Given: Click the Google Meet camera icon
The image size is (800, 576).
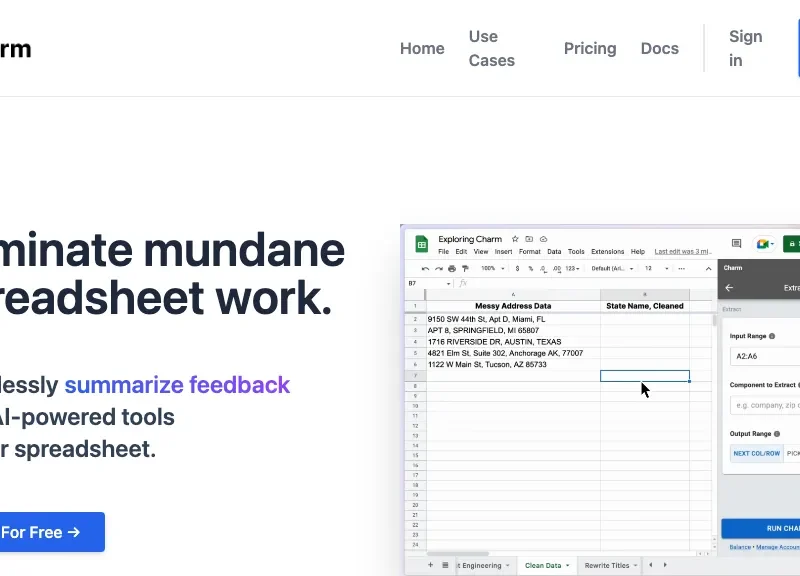Looking at the screenshot, I should [x=764, y=244].
